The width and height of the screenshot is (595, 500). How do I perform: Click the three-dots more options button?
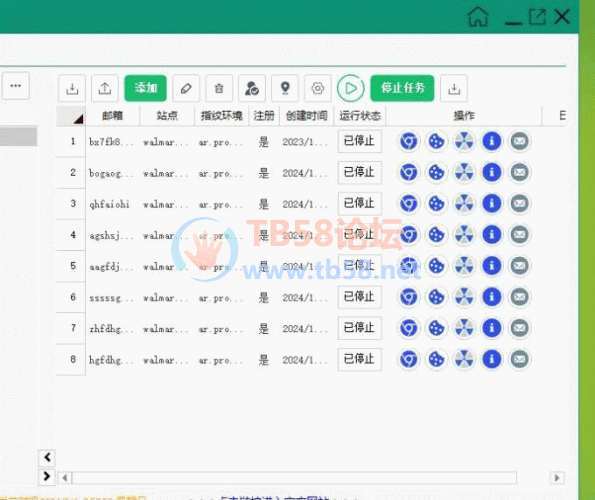(x=16, y=86)
